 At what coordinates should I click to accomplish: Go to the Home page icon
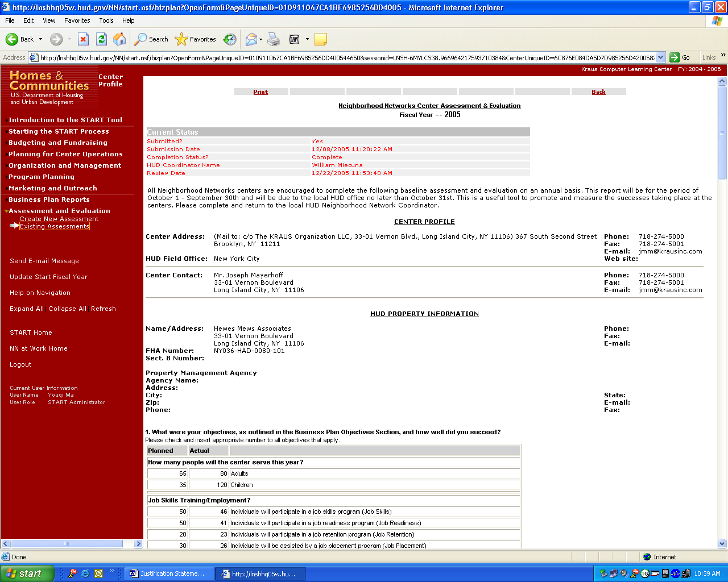(119, 39)
